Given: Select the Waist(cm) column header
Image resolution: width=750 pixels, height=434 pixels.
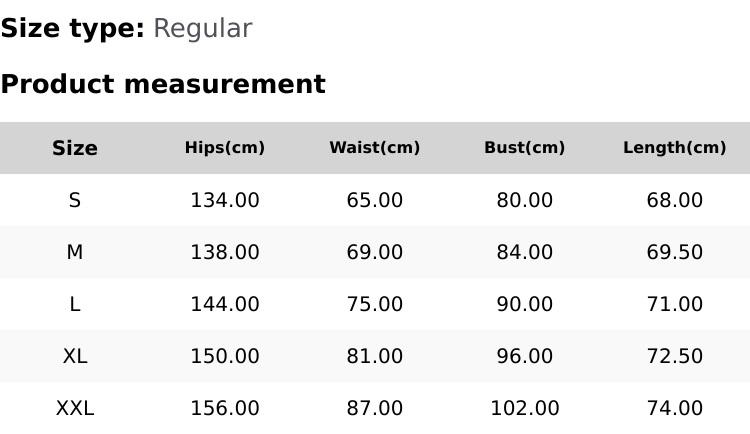Looking at the screenshot, I should (x=375, y=148).
